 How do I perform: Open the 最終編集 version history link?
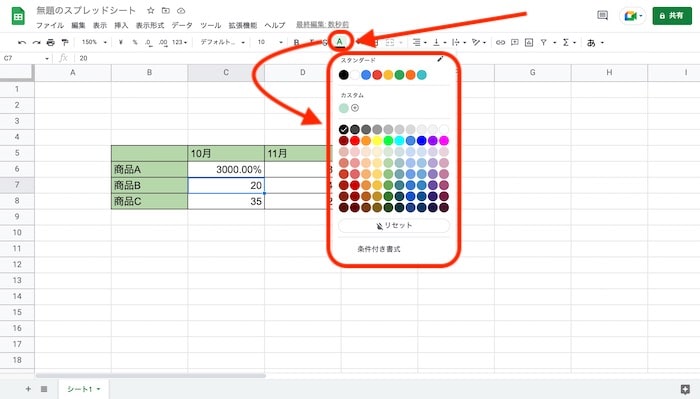click(322, 25)
